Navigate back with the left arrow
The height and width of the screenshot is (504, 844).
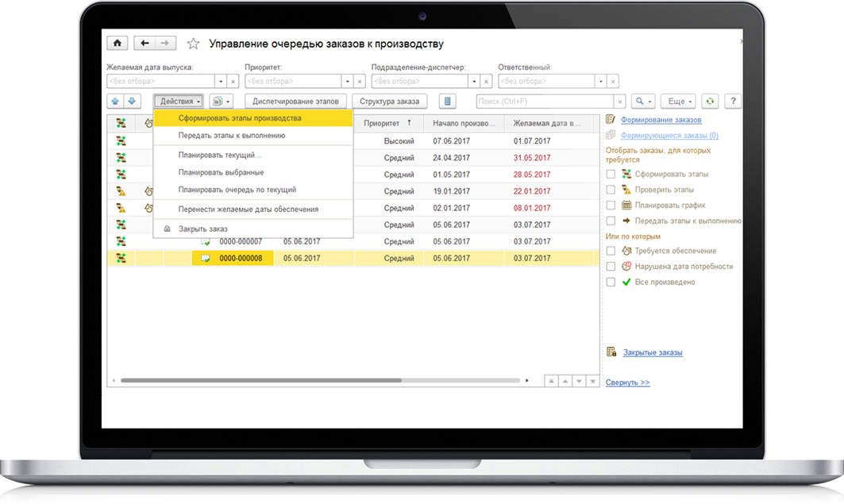tap(145, 43)
